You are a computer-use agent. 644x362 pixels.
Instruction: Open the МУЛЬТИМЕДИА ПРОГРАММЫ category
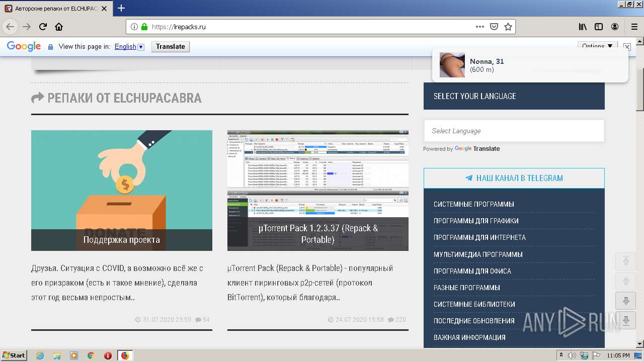pos(478,254)
